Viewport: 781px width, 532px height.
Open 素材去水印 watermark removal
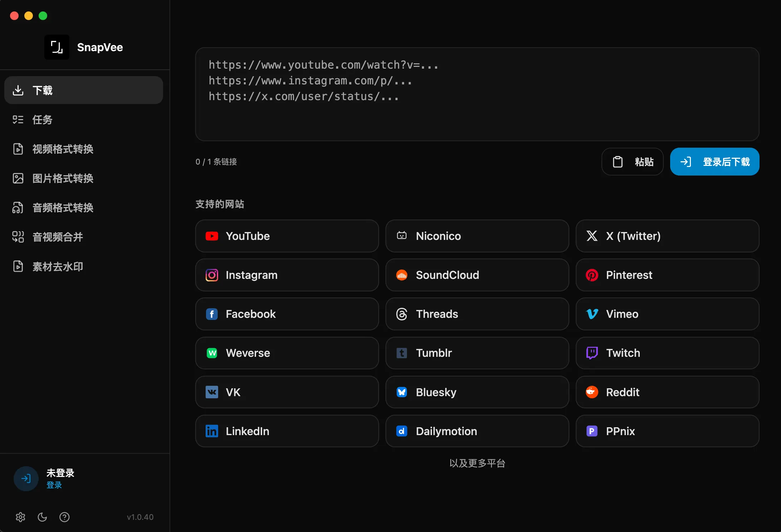pos(84,266)
